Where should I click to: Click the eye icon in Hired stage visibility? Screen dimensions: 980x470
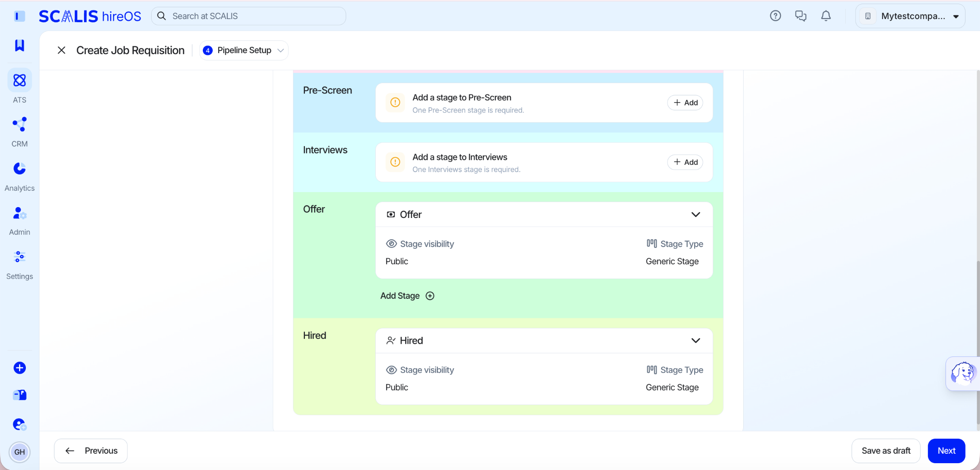[x=391, y=370]
